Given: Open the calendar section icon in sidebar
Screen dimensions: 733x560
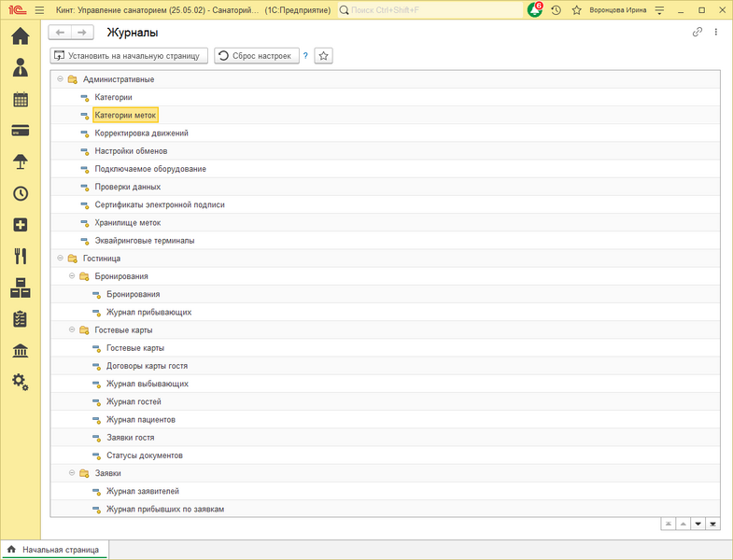Looking at the screenshot, I should click(x=21, y=99).
